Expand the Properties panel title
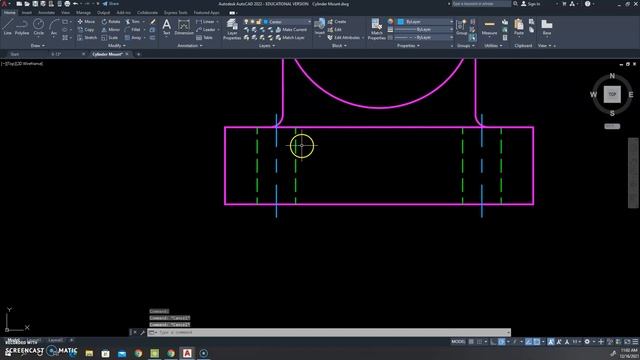The width and height of the screenshot is (640, 360). coord(409,46)
